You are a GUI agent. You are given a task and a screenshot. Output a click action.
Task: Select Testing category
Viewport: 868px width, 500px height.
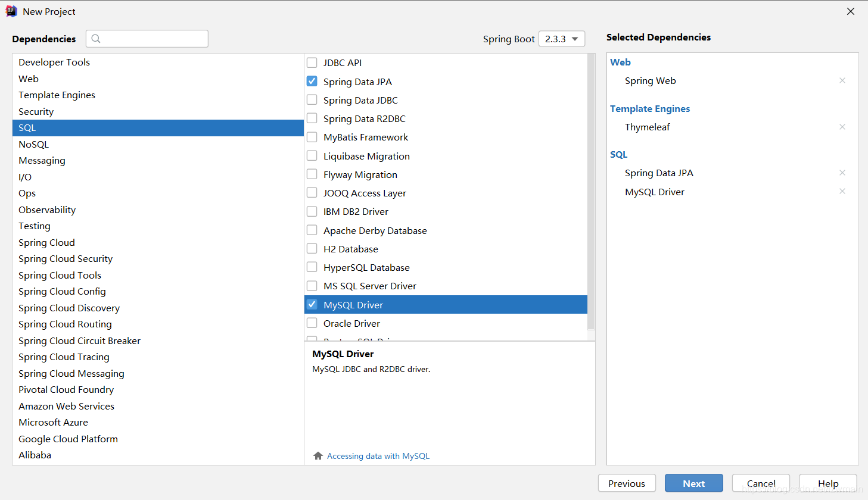[x=158, y=226]
